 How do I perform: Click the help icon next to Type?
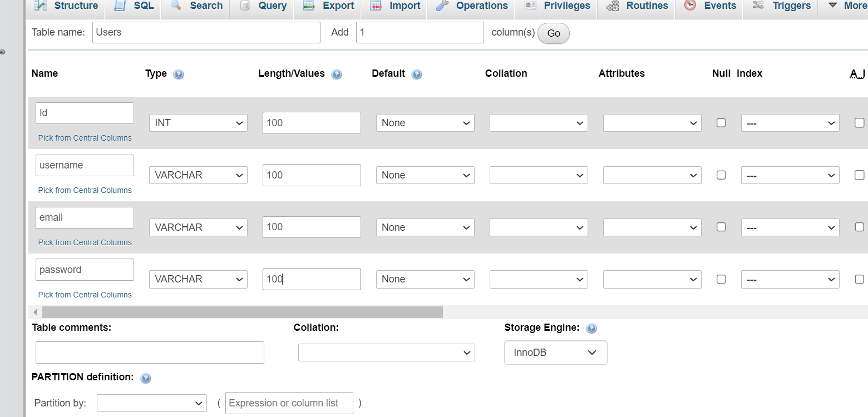[x=179, y=74]
